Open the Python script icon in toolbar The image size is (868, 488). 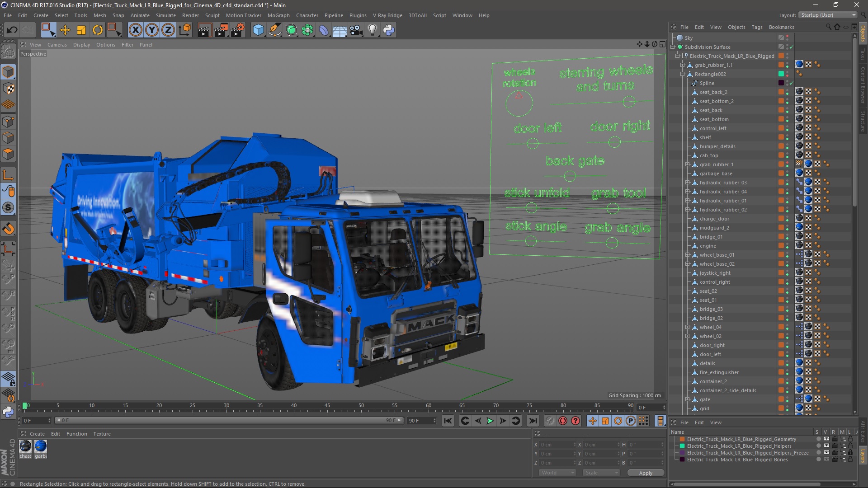(389, 30)
